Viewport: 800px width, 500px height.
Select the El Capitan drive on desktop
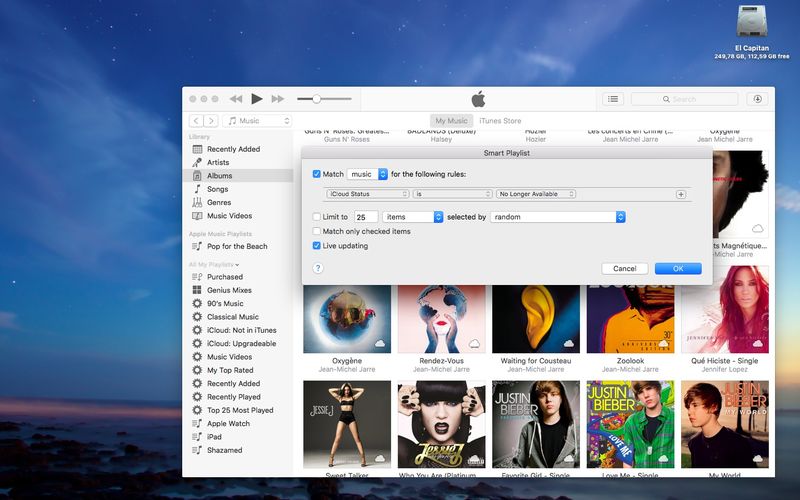click(752, 21)
